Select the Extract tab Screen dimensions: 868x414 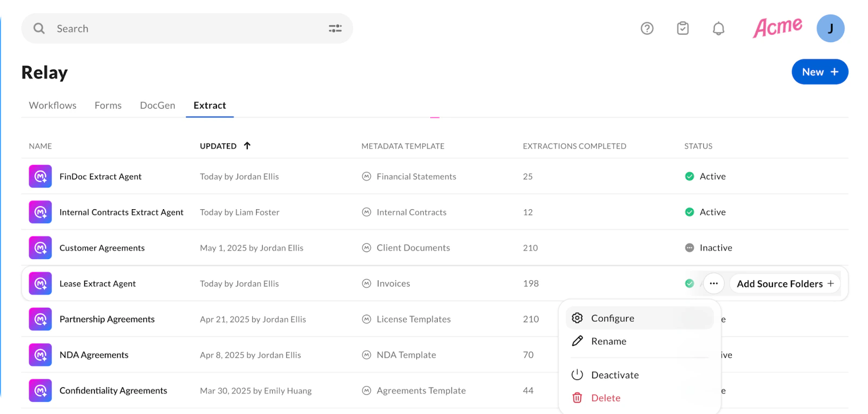point(210,105)
